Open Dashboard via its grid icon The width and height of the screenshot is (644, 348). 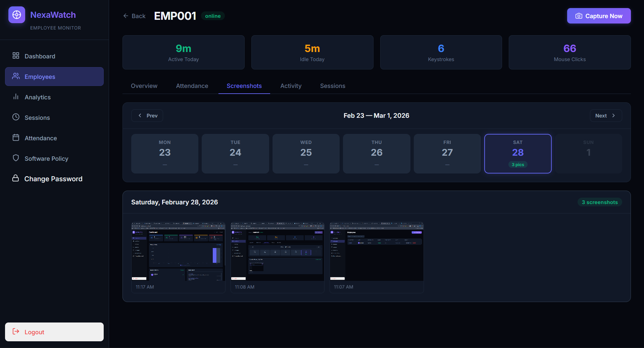(x=16, y=56)
